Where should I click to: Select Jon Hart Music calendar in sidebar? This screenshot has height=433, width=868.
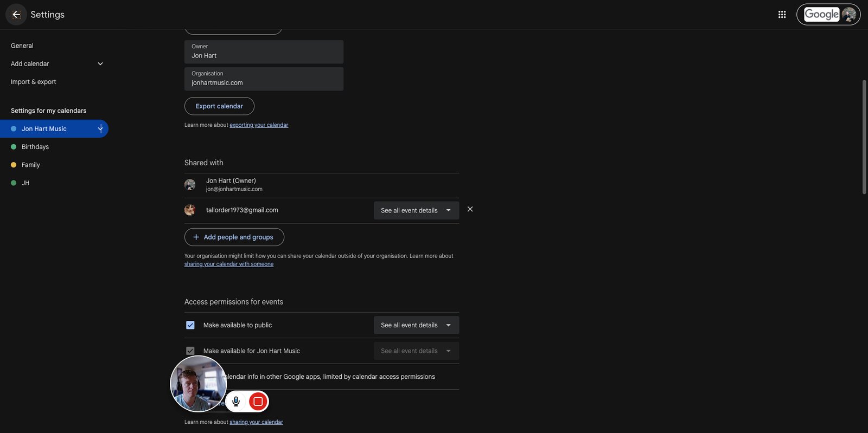(x=54, y=129)
